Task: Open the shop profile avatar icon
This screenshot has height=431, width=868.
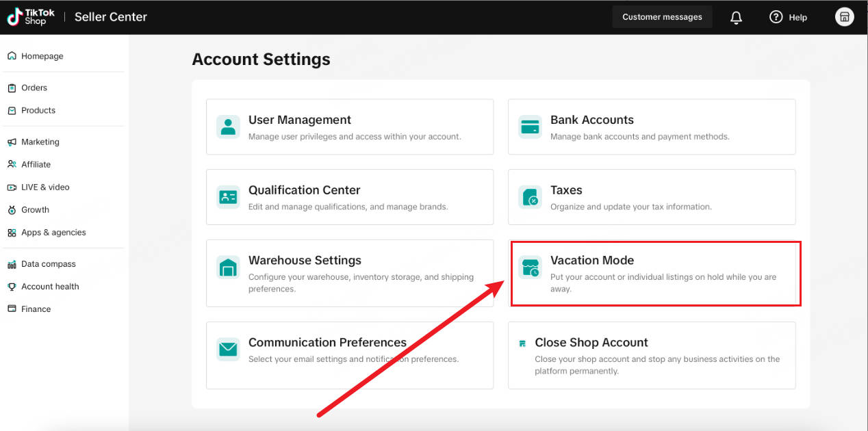Action: coord(845,17)
